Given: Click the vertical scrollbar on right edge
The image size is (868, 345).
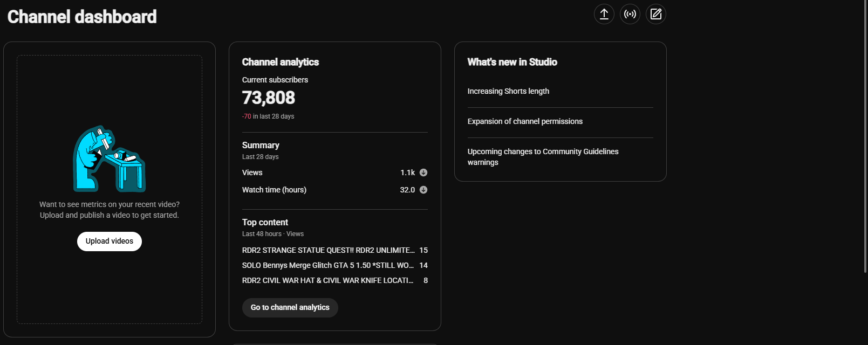Looking at the screenshot, I should pos(865,135).
